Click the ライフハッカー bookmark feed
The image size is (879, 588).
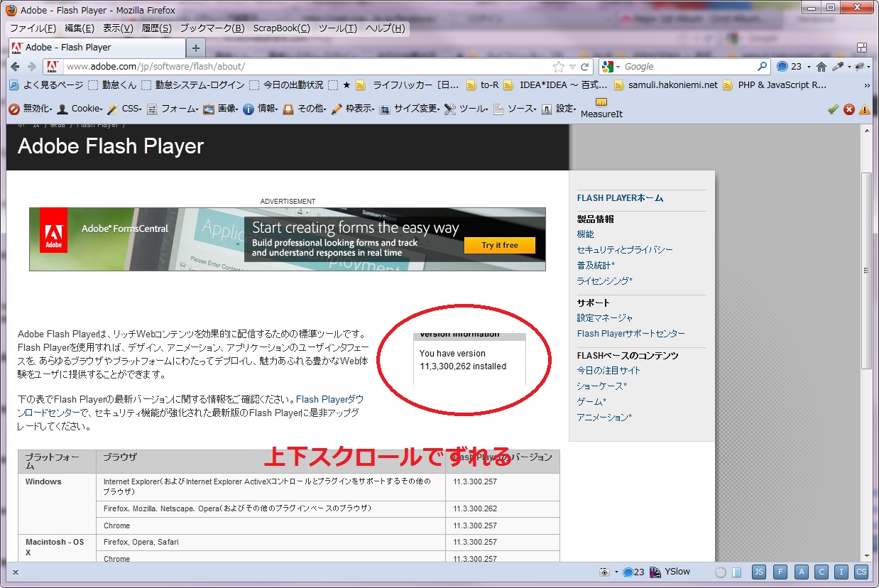408,85
